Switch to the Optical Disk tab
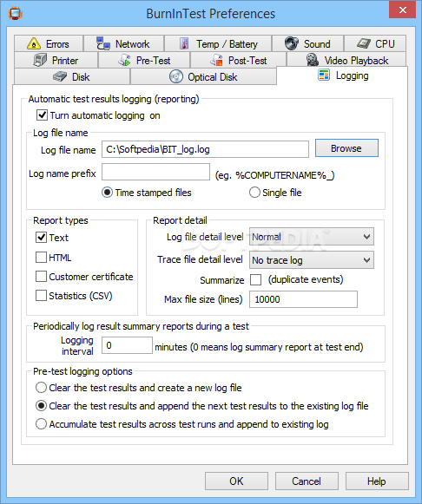This screenshot has width=422, height=504. tap(203, 77)
